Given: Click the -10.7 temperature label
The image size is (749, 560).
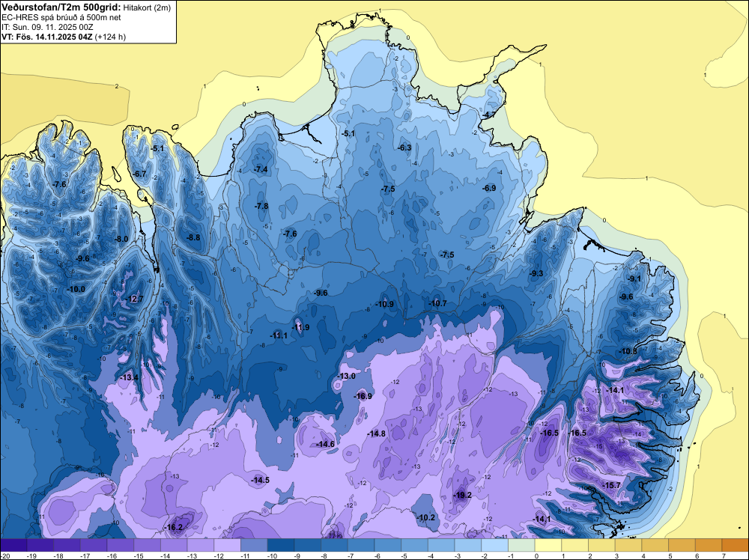Looking at the screenshot, I should pyautogui.click(x=437, y=303).
